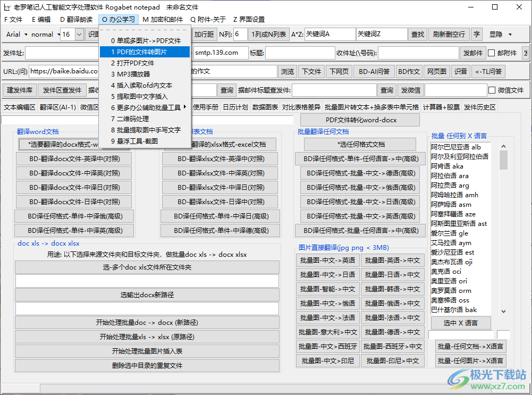This screenshot has height=395, width=532.
Task: Switch to the 对比表格差异 tab
Action: [x=301, y=107]
